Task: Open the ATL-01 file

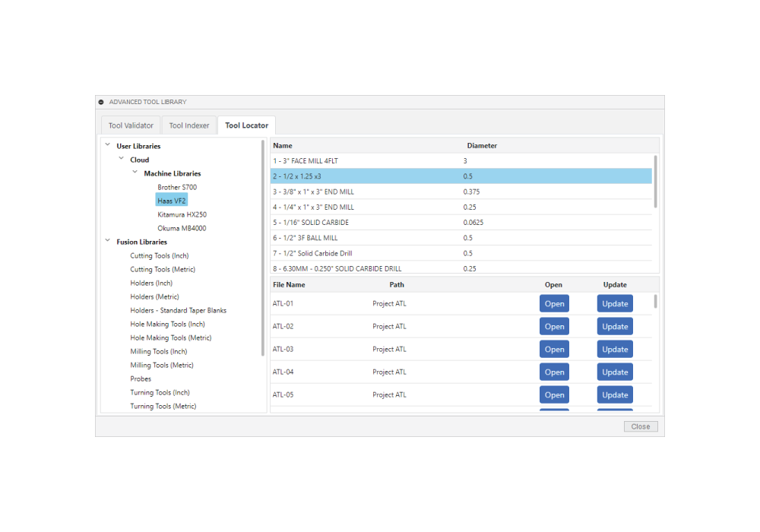Action: coord(554,304)
